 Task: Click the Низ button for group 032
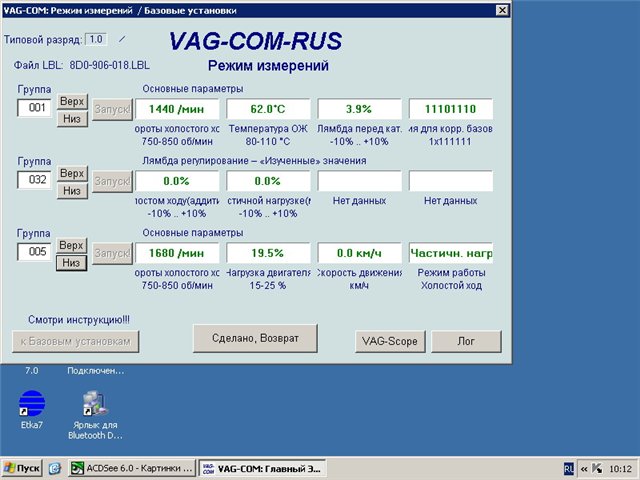(x=72, y=191)
